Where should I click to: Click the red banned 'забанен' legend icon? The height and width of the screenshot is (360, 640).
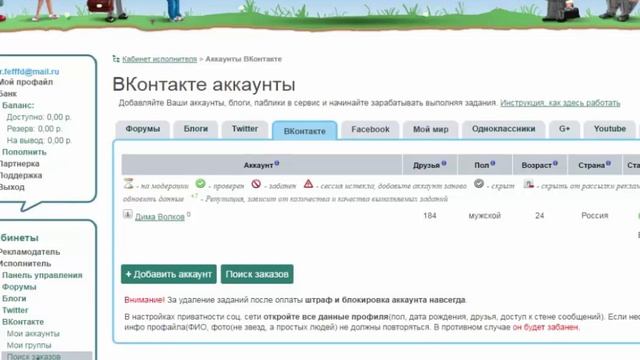[256, 184]
